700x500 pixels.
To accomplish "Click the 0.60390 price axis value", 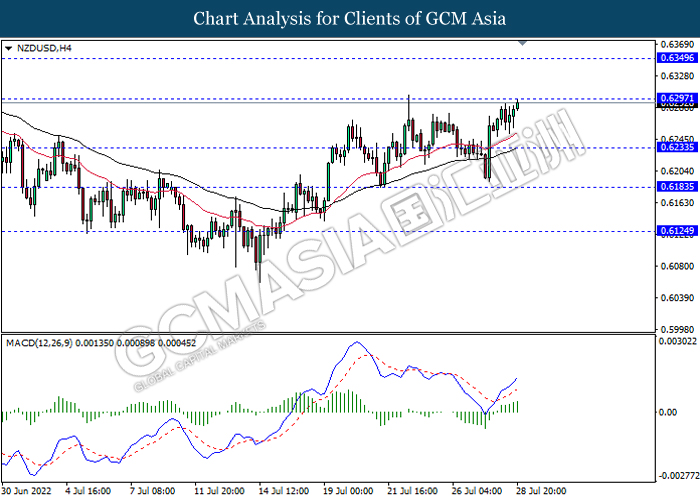I will point(677,298).
